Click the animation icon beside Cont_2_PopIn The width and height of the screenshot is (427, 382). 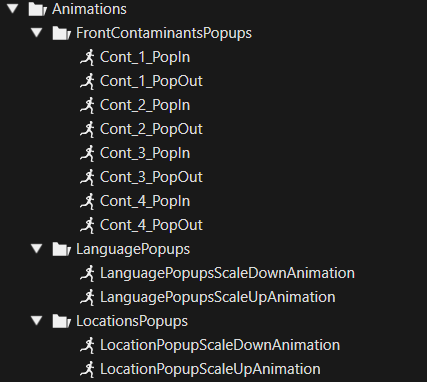pos(88,105)
